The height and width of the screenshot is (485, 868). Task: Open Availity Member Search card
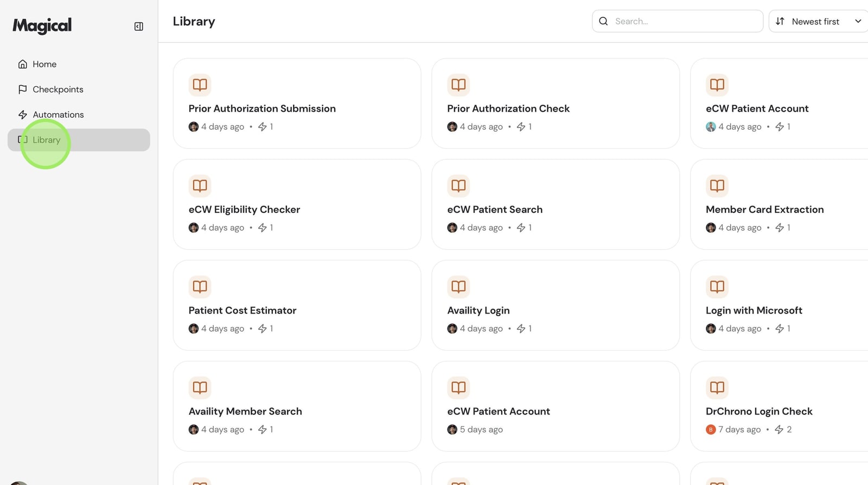point(297,406)
